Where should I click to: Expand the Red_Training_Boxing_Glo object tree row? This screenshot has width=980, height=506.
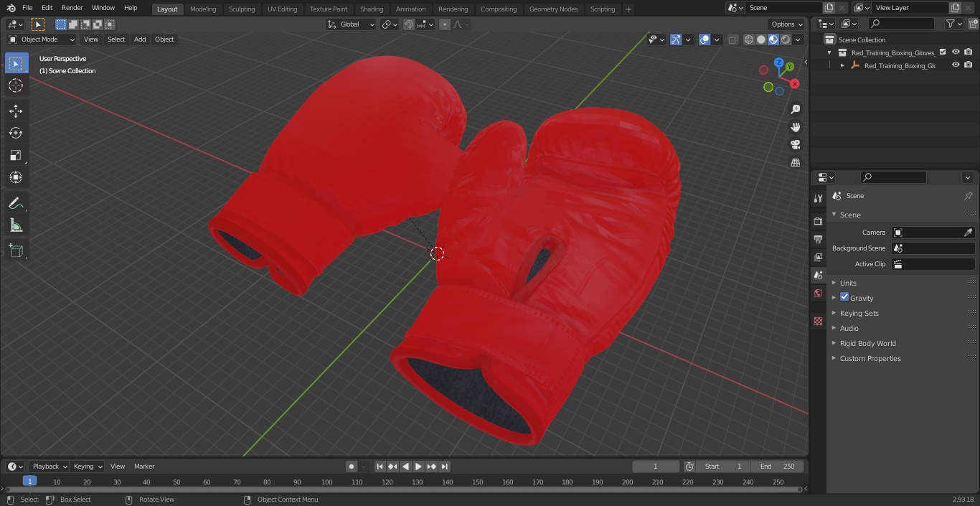pyautogui.click(x=842, y=65)
